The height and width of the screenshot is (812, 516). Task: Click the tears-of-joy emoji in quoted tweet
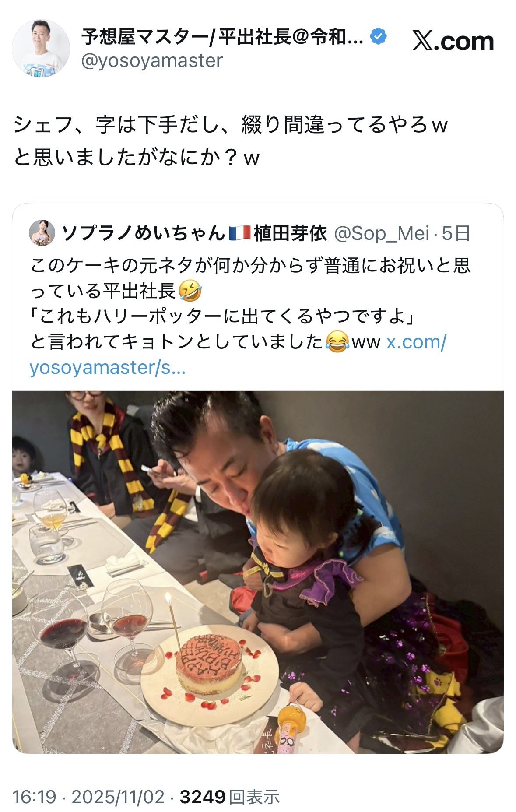pyautogui.click(x=337, y=342)
